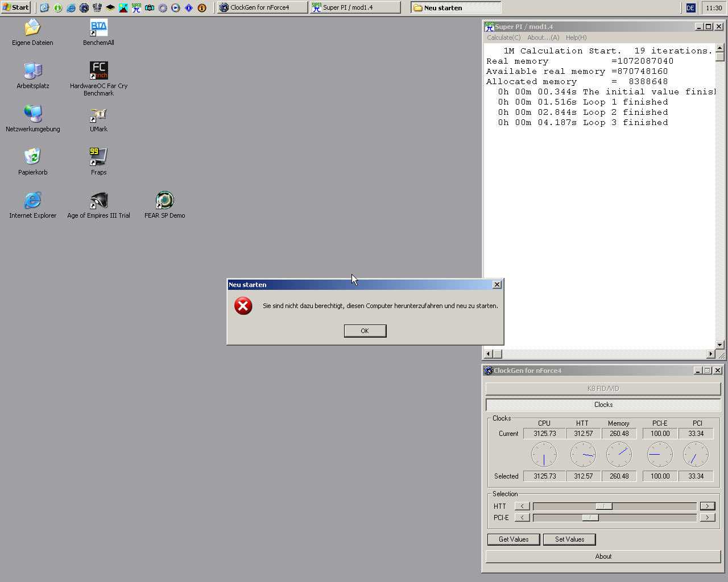Select Neu starten taskbar button

coord(456,7)
